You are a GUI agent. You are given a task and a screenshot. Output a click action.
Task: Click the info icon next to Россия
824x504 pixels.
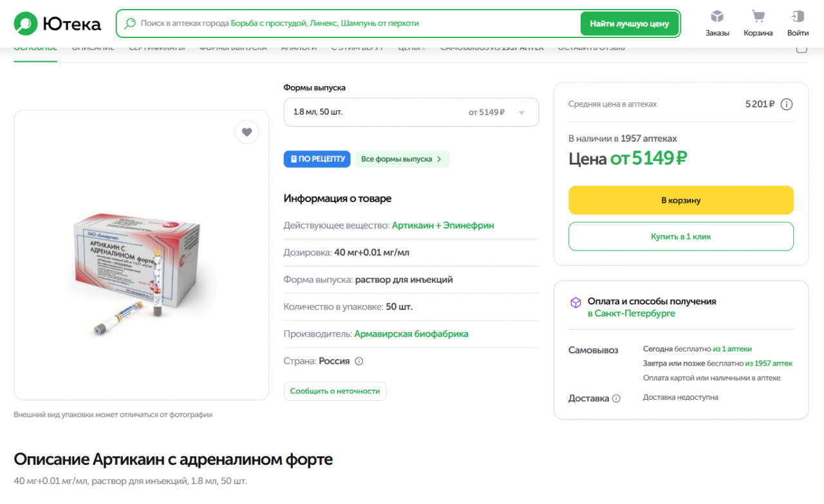click(359, 361)
